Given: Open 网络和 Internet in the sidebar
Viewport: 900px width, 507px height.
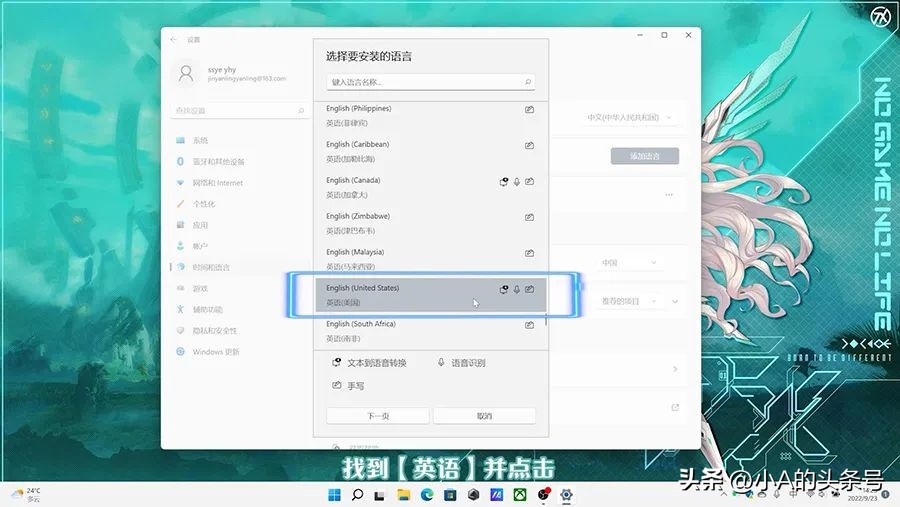Looking at the screenshot, I should coord(239,183).
